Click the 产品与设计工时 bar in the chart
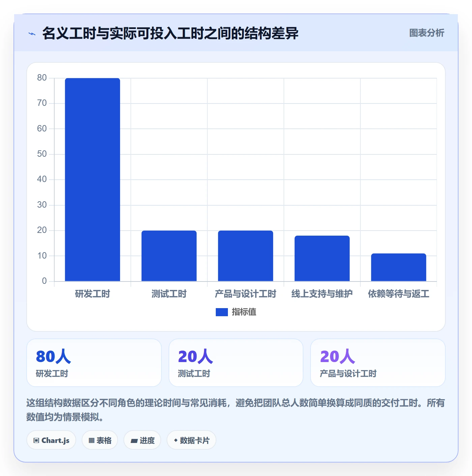 245,256
